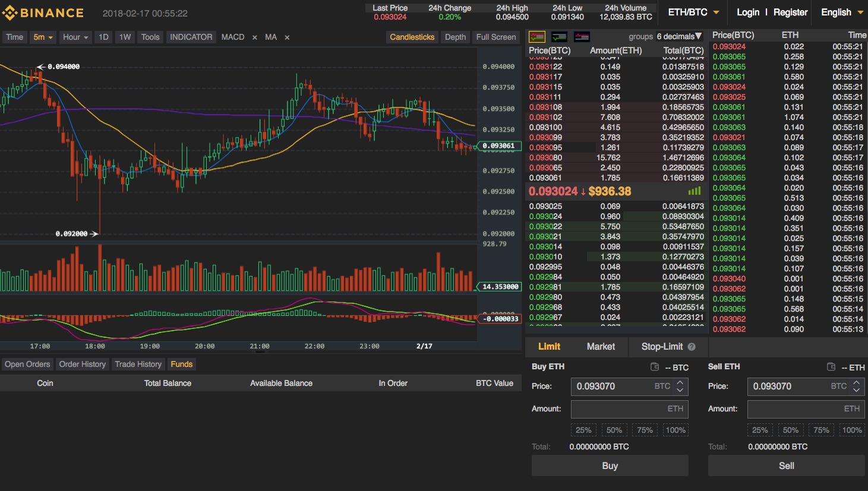868x491 pixels.
Task: Open the 5m timeframe dropdown
Action: [42, 37]
